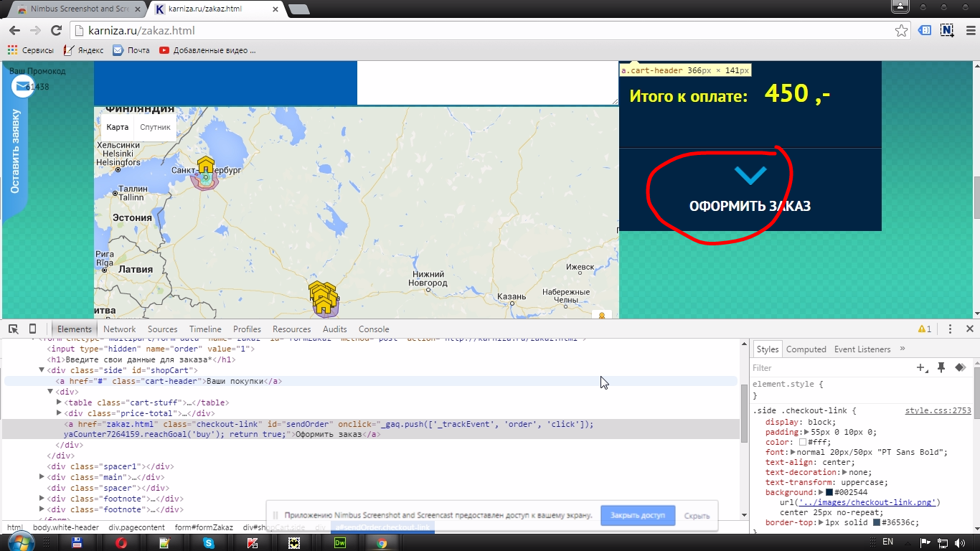
Task: Switch to the Nimbus Screenshot tab
Action: [x=79, y=9]
